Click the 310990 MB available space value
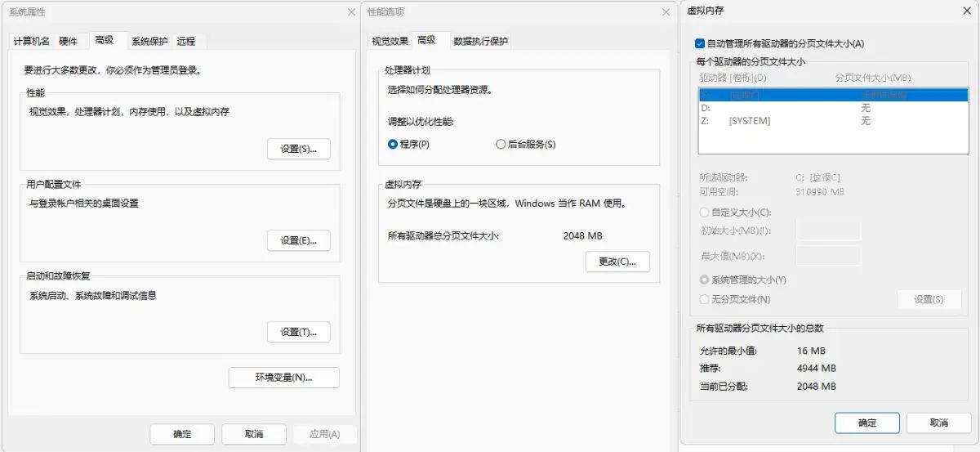Screen dimensions: 980x452 coord(819,192)
